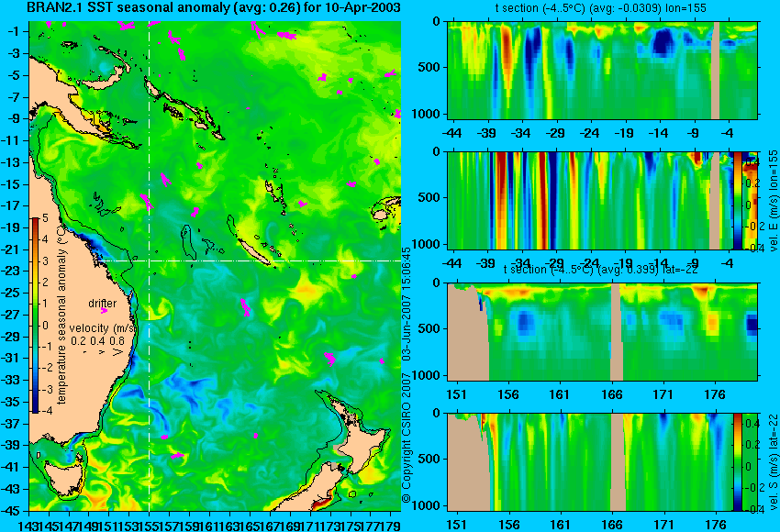Click the 161 tick under lat=-22 temperature section
Image resolution: width=780 pixels, height=532 pixels.
point(560,394)
